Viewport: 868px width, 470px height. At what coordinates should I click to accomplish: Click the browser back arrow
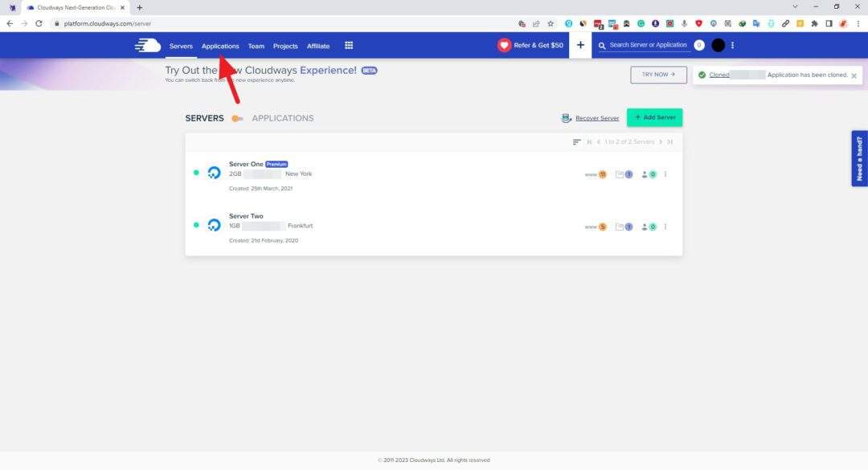pos(10,23)
